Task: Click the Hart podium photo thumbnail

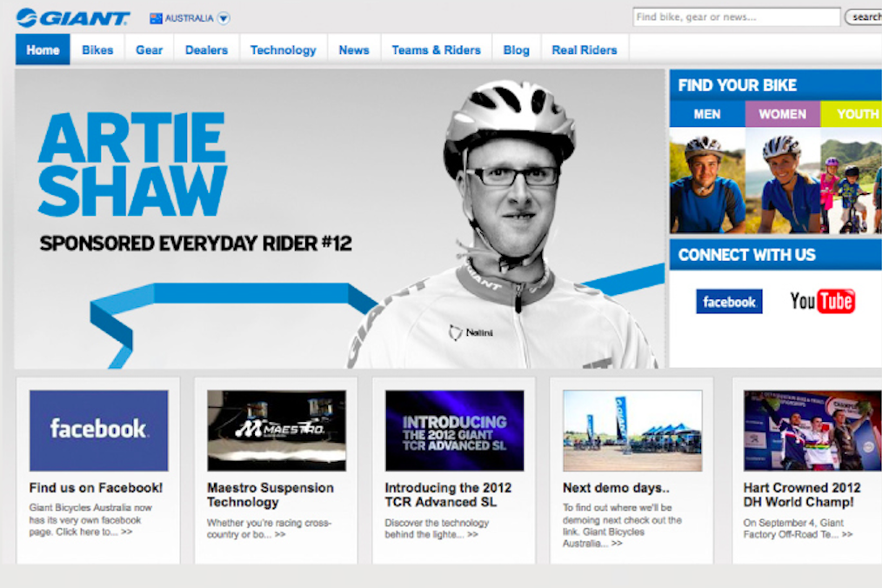Action: coord(812,431)
